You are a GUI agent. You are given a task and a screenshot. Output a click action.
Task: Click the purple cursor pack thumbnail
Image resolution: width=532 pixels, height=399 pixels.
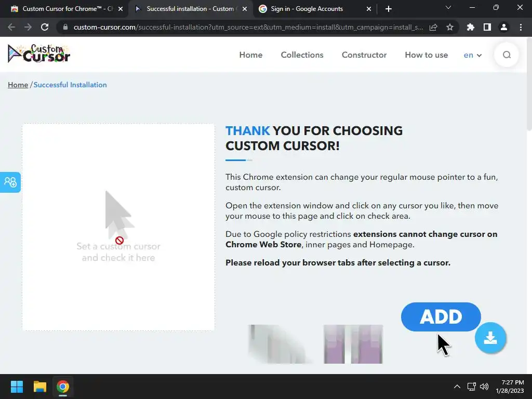pos(353,344)
